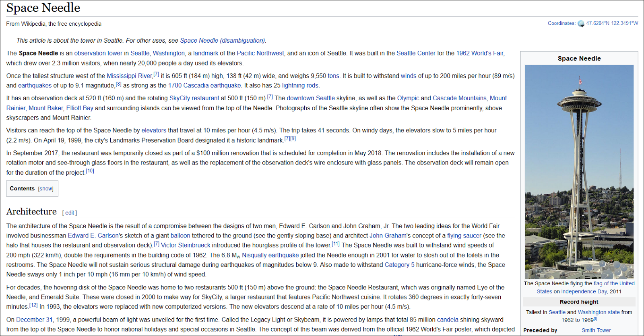Open the earthquakes link
The image size is (644, 336).
(x=35, y=85)
